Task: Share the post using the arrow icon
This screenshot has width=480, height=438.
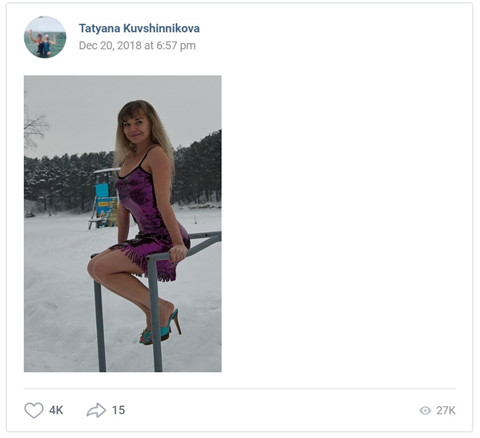Action: coord(96,410)
